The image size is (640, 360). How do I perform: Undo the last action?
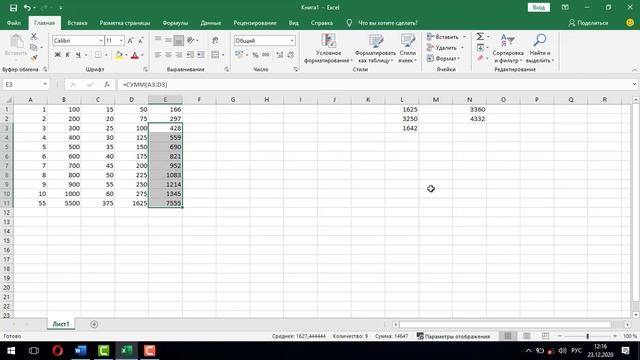click(27, 8)
